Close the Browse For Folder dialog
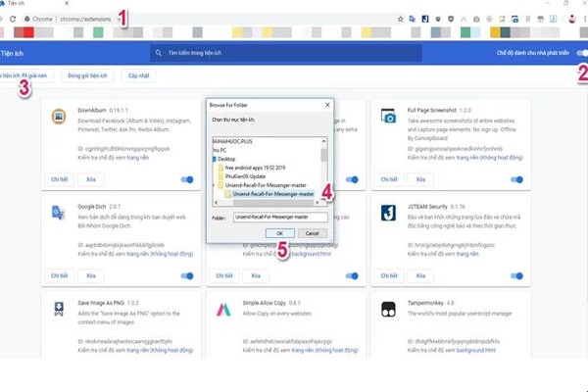Viewport: 588px width, 392px height. [327, 105]
